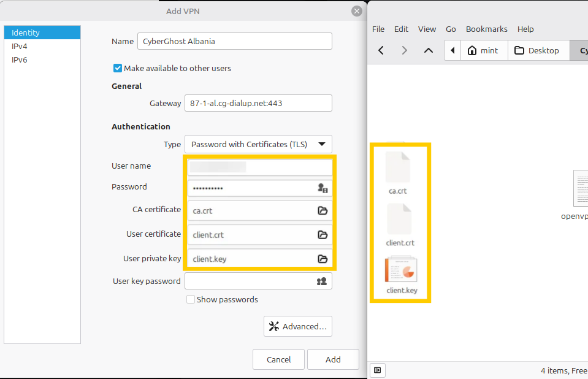Open the file manager File menu
This screenshot has width=588, height=379.
(378, 29)
